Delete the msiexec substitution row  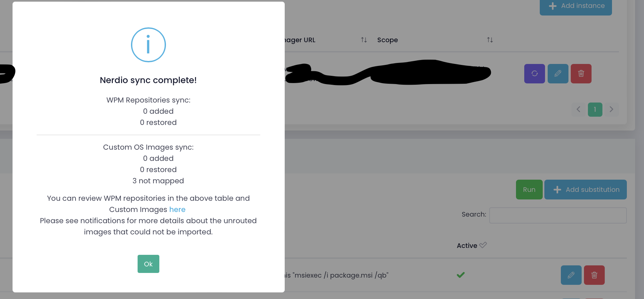(x=594, y=275)
